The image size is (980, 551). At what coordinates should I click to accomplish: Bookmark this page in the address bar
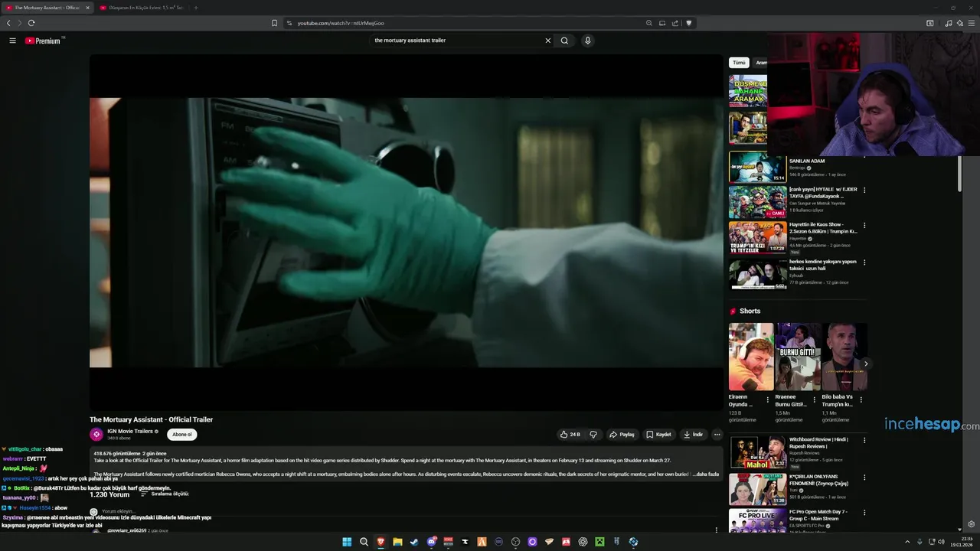(274, 23)
